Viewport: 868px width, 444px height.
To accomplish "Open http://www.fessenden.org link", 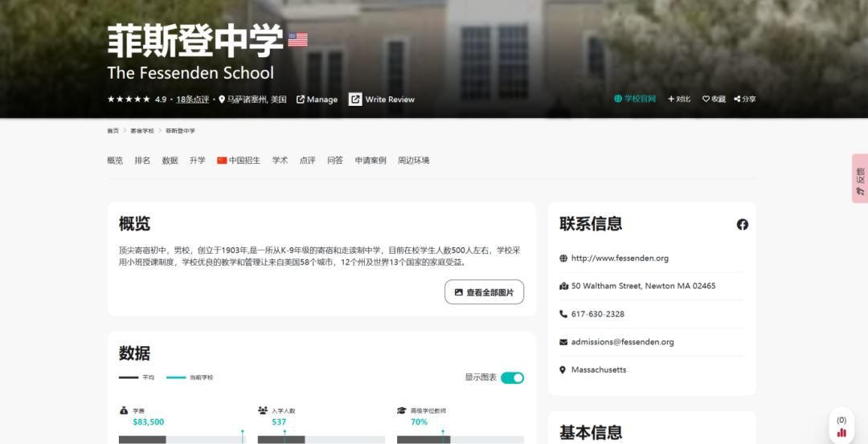I will click(x=620, y=259).
